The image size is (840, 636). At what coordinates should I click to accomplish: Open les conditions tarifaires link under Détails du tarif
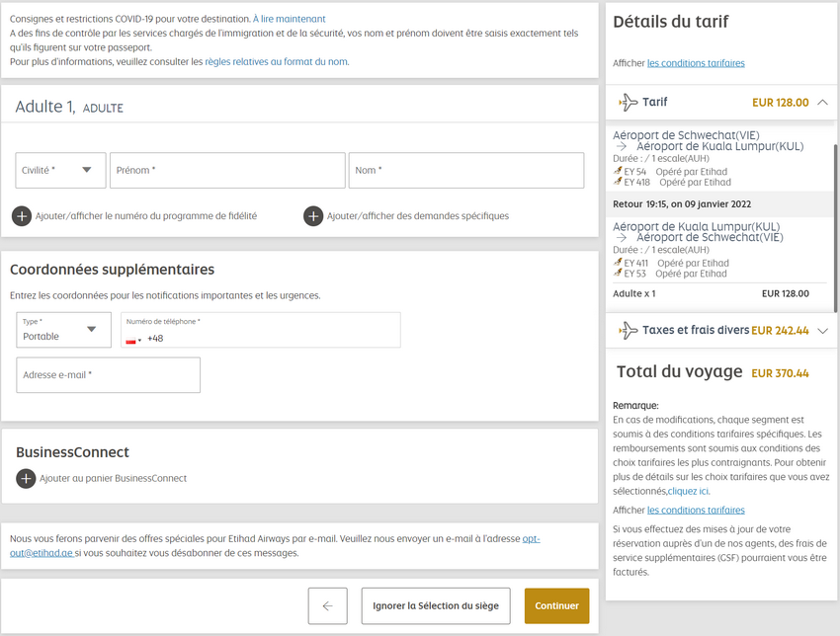[696, 63]
